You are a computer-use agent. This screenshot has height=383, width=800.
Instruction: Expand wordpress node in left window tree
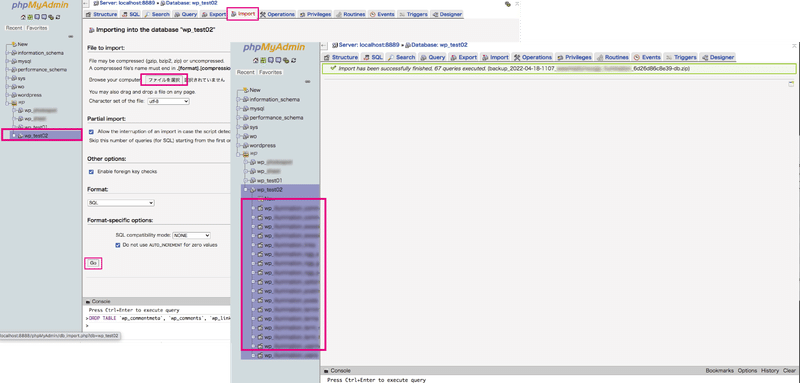tap(8, 95)
